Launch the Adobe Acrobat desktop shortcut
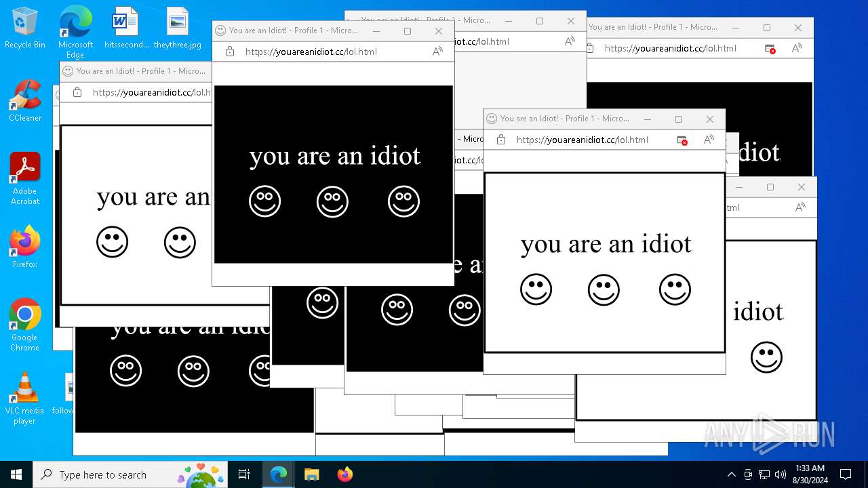The width and height of the screenshot is (868, 488). [x=25, y=178]
